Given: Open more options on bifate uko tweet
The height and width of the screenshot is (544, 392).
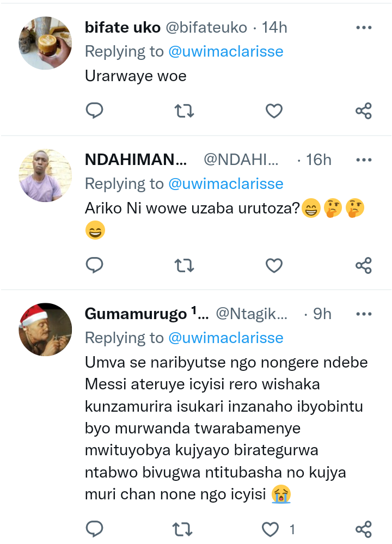Looking at the screenshot, I should (363, 27).
